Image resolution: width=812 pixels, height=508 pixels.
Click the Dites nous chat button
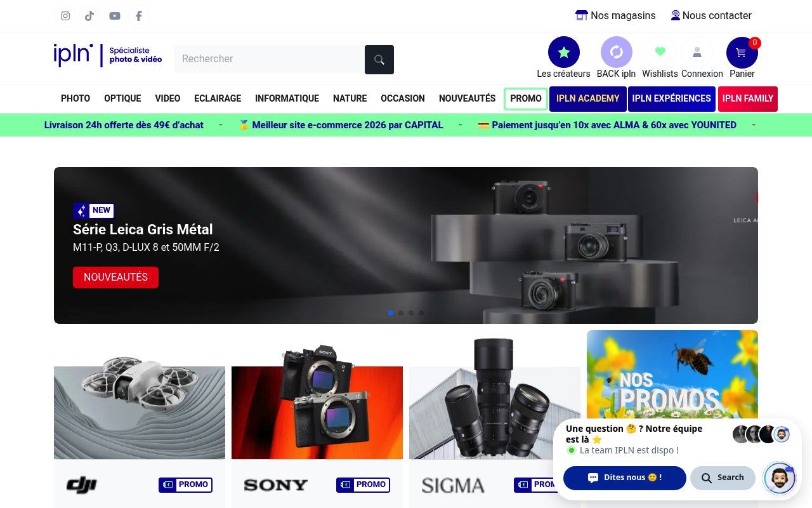pos(625,478)
